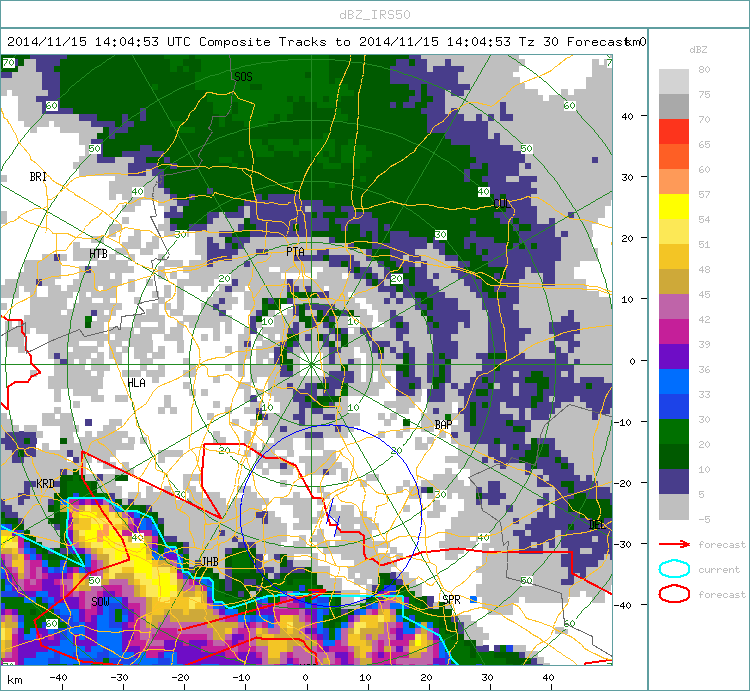Select the HTB station label

pyautogui.click(x=98, y=253)
